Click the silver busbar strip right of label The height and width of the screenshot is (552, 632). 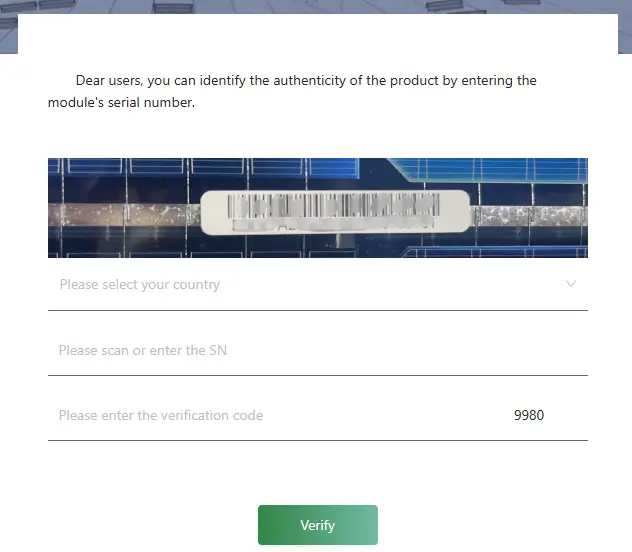click(x=529, y=216)
